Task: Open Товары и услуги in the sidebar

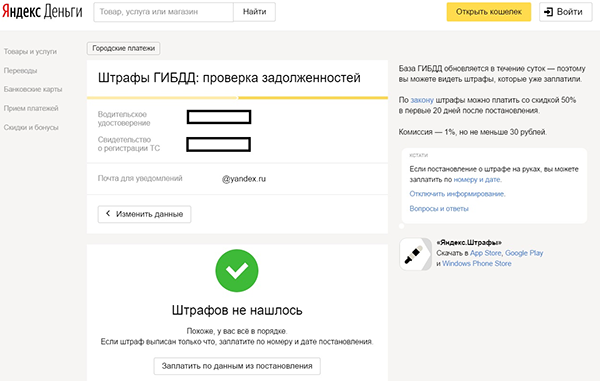Action: pos(30,52)
